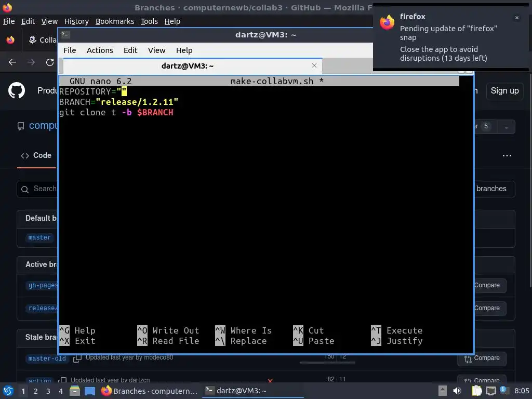This screenshot has height=399, width=532.
Task: Click Compare button for gh-pages row
Action: coord(490,285)
